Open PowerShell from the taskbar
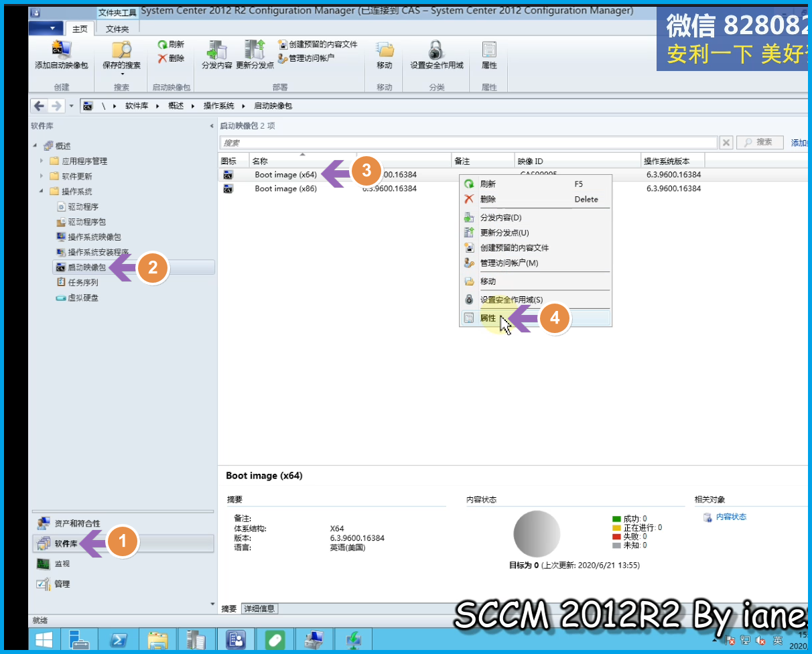 119,641
